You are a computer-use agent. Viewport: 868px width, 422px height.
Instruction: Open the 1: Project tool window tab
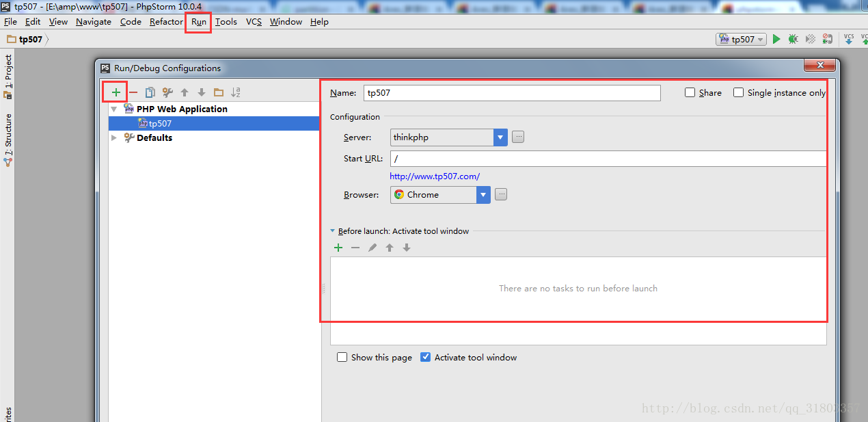pyautogui.click(x=8, y=77)
